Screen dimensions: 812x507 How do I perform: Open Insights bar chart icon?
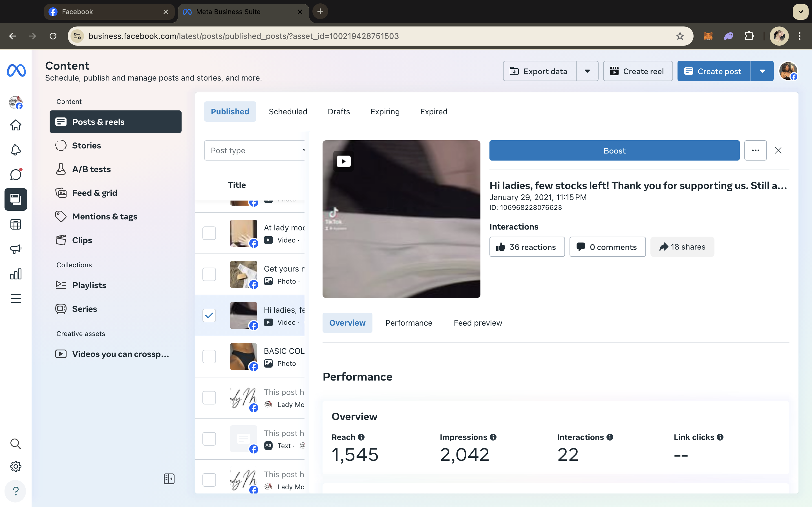pos(16,274)
